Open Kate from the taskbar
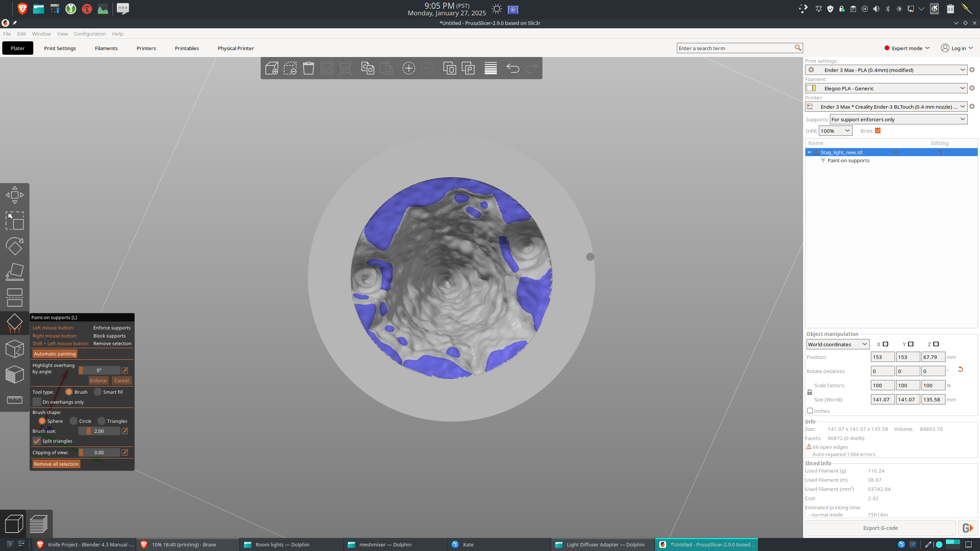This screenshot has width=980, height=551. 498,544
